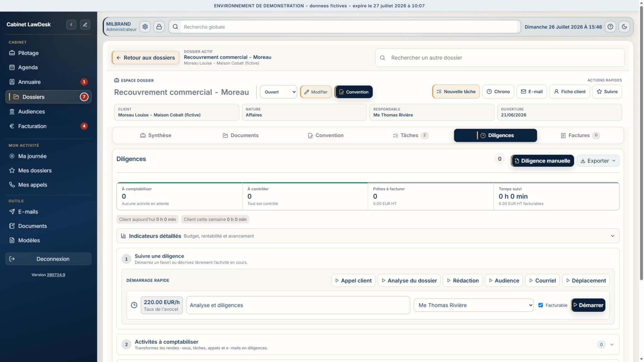Image resolution: width=644 pixels, height=362 pixels.
Task: Open Fiche client person icon button
Action: pos(570,92)
